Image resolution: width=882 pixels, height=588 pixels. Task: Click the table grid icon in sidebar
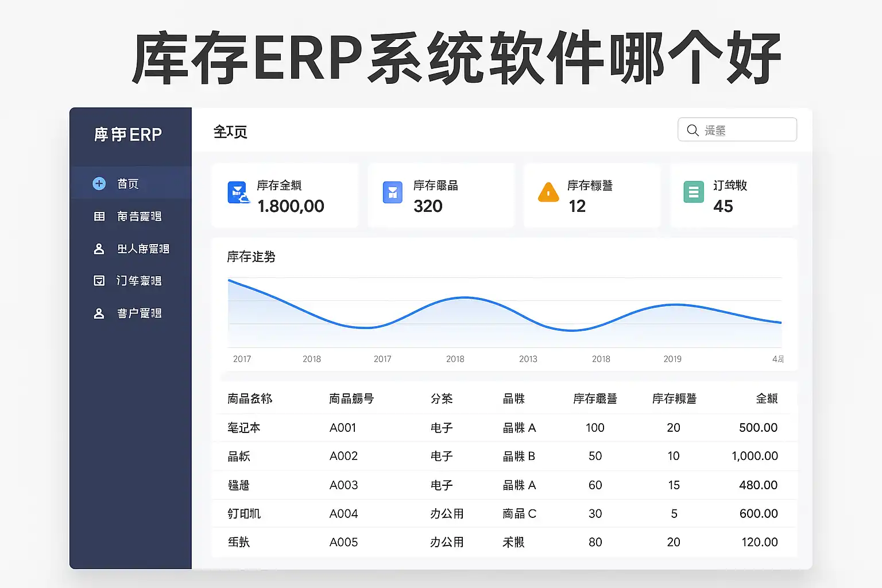(x=99, y=216)
